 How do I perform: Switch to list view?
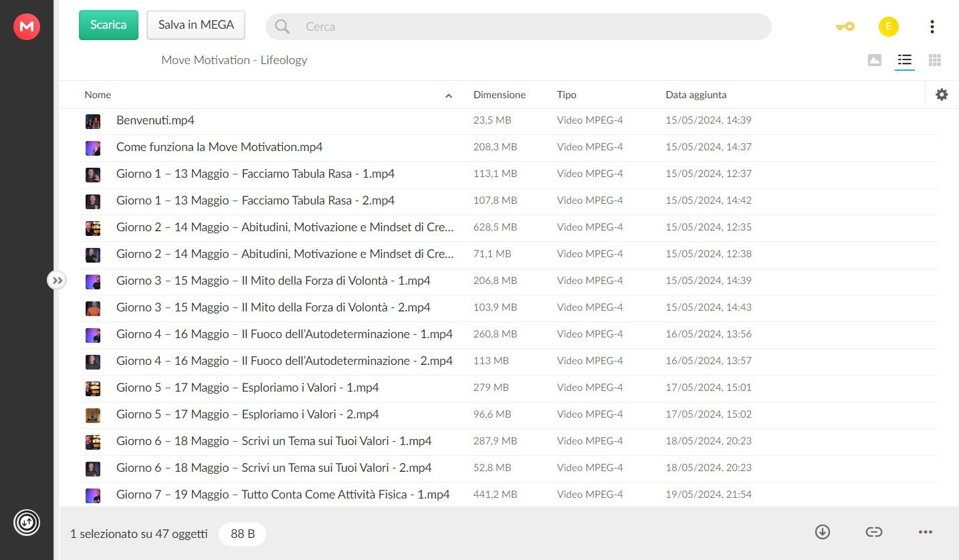(905, 60)
